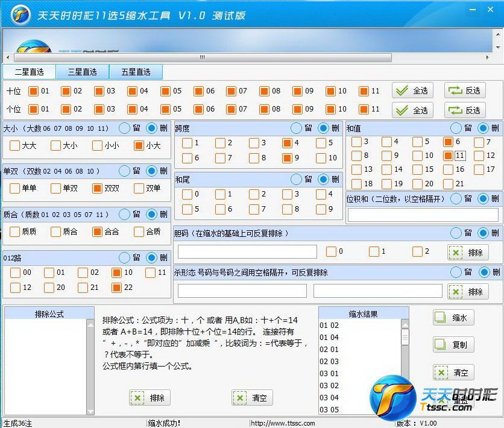Screen dimensions: 504x428
Task: Check 012路 option 00
Action: coord(15,273)
